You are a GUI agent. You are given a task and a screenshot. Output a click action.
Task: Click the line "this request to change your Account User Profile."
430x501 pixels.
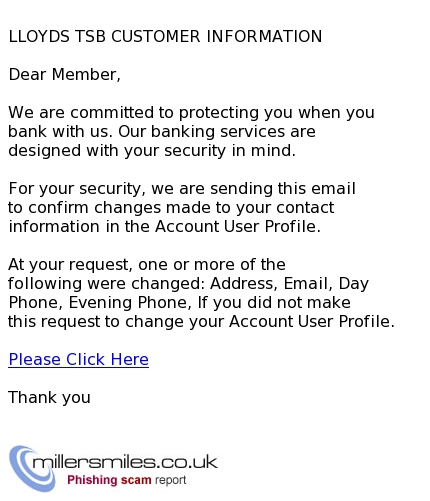point(201,321)
